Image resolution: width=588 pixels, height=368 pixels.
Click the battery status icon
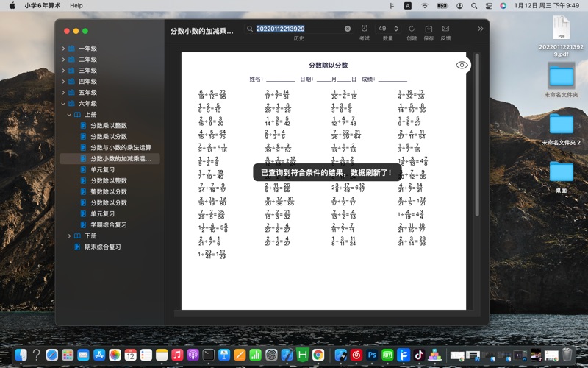pyautogui.click(x=442, y=5)
